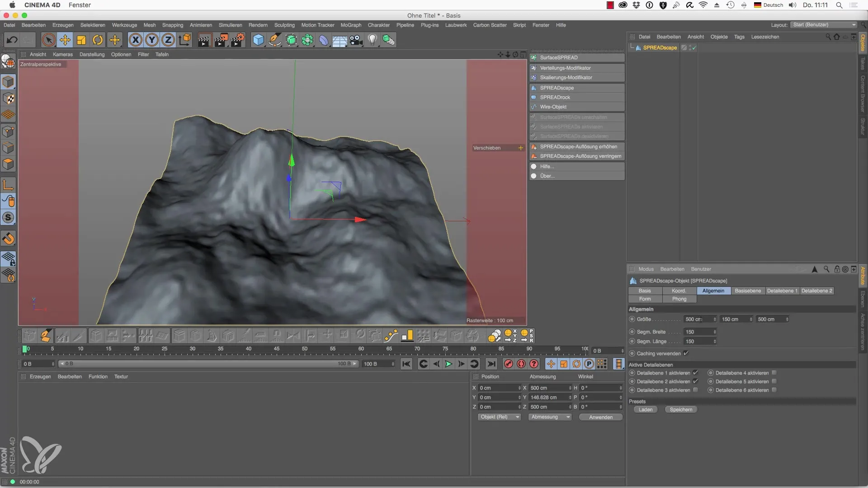Open the Objekt (Rel) dropdown
Viewport: 868px width, 488px height.
tap(499, 417)
